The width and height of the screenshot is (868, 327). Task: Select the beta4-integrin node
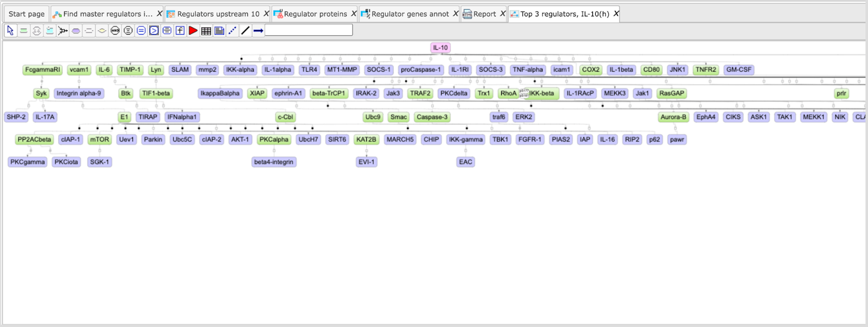[x=273, y=162]
